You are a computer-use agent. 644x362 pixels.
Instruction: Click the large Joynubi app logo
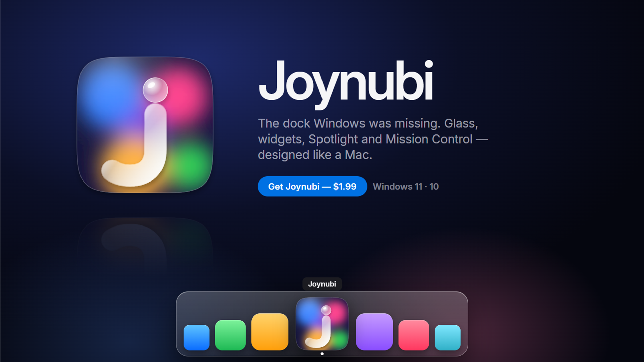(145, 125)
